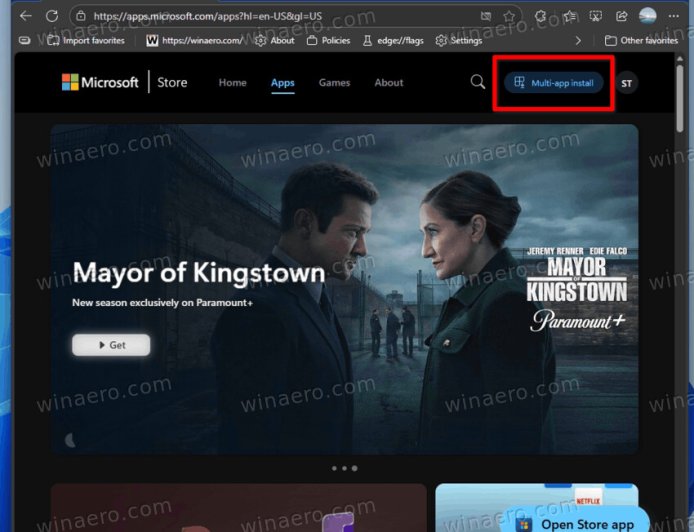Open the Edge profile picture icon
This screenshot has width=694, height=532.
click(x=648, y=16)
